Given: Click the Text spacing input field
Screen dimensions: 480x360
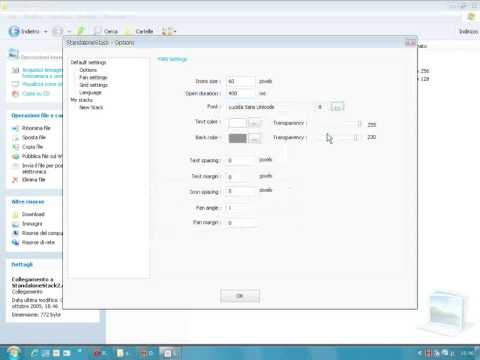Looking at the screenshot, I should pos(241,161).
